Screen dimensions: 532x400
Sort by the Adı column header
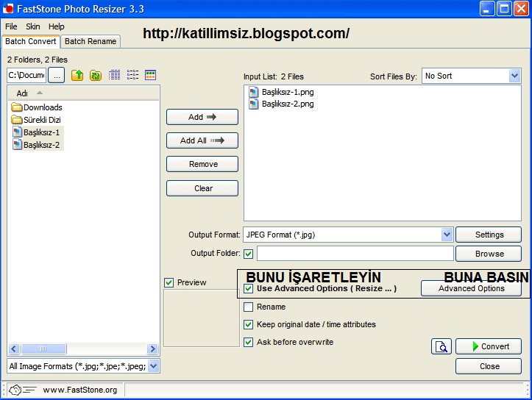click(83, 93)
